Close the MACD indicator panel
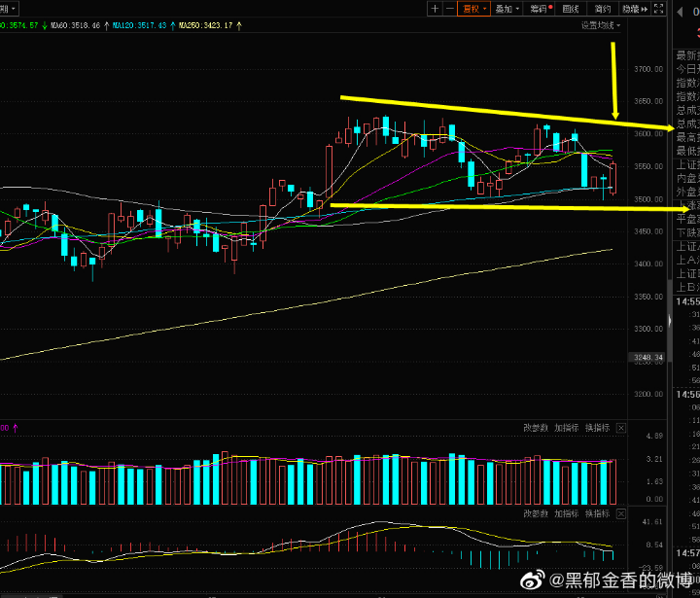Screen dimensions: 700x598 (x=621, y=514)
